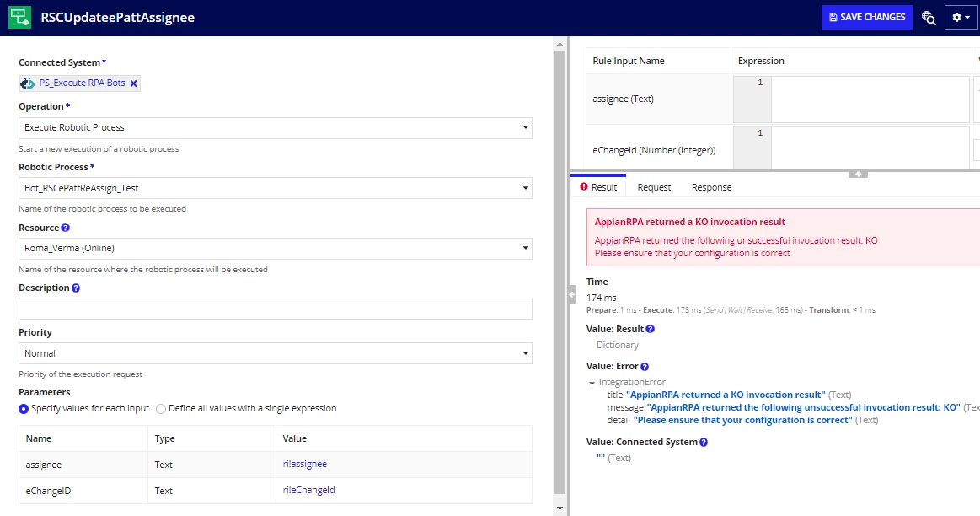This screenshot has height=516, width=980.
Task: Click the 174 ms time value
Action: point(602,298)
